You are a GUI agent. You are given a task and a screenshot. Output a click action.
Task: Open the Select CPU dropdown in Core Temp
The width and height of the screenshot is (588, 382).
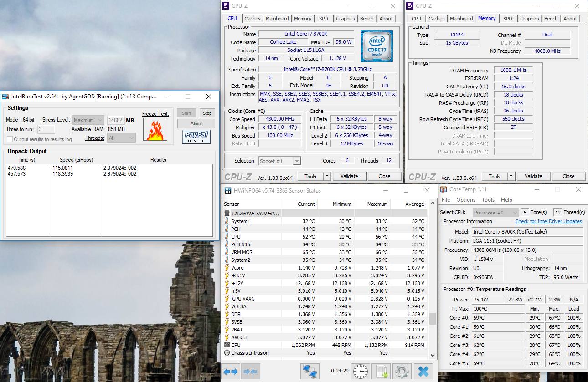495,212
